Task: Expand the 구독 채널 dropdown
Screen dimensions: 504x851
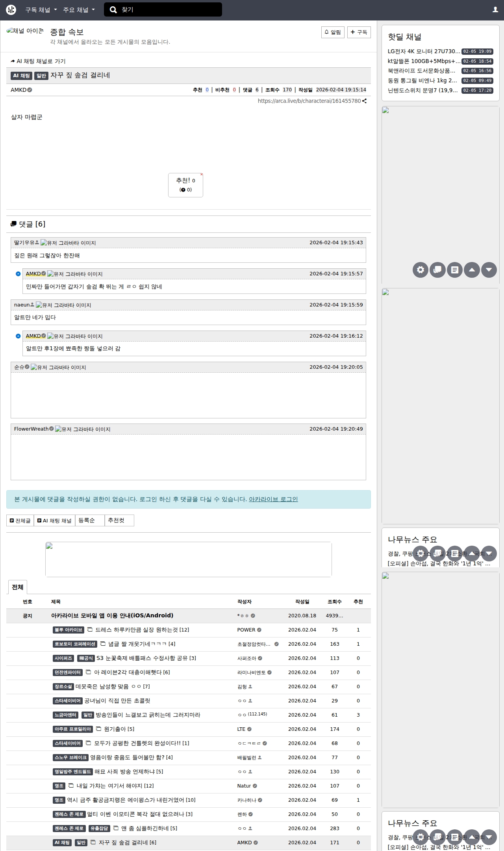Action: 41,10
